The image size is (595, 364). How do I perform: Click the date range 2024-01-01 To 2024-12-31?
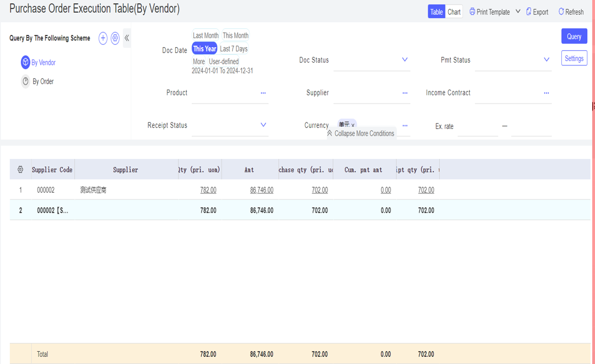(222, 71)
